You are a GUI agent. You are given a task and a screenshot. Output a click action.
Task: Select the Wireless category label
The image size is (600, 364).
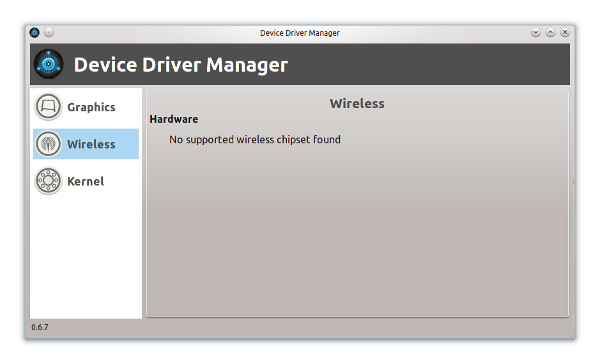[91, 144]
